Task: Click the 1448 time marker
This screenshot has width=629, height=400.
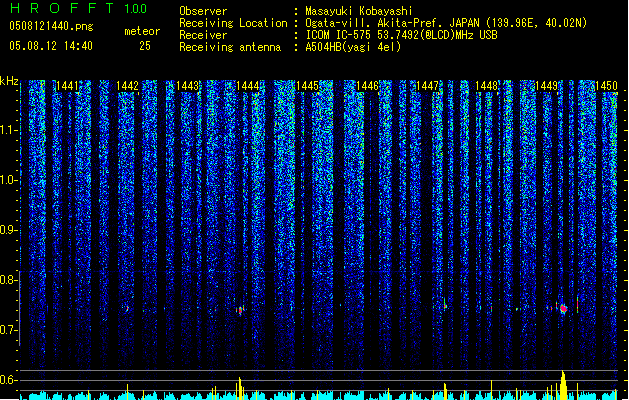Action: pyautogui.click(x=487, y=86)
